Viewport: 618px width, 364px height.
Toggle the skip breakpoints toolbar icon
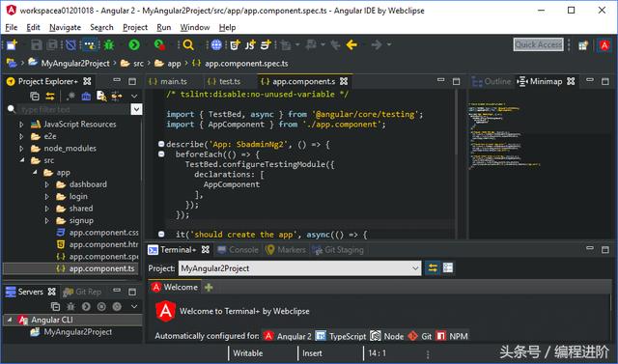[x=70, y=45]
